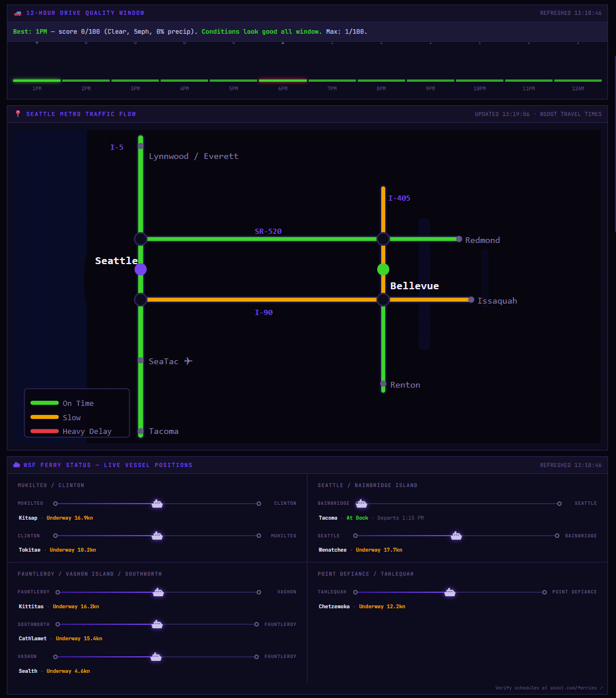Viewport: 616px width, 698px height.
Task: Click the SeaTac dot on I-5
Action: click(141, 361)
